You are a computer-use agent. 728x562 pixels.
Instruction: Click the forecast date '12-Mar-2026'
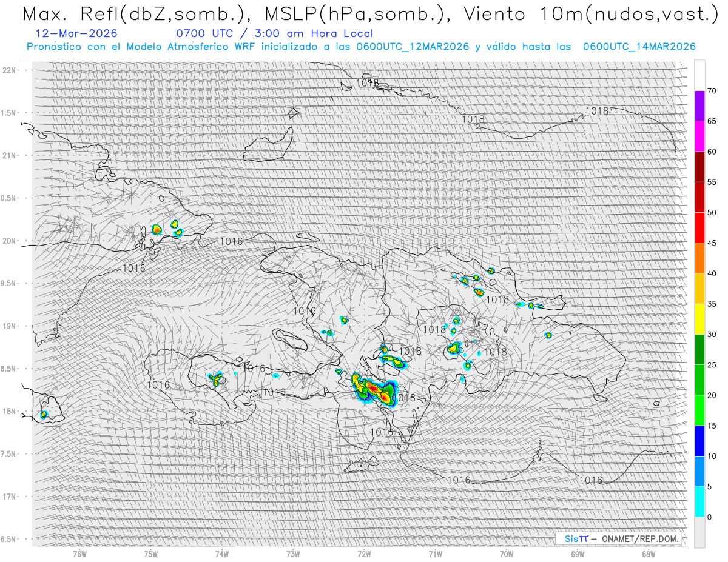[x=76, y=33]
